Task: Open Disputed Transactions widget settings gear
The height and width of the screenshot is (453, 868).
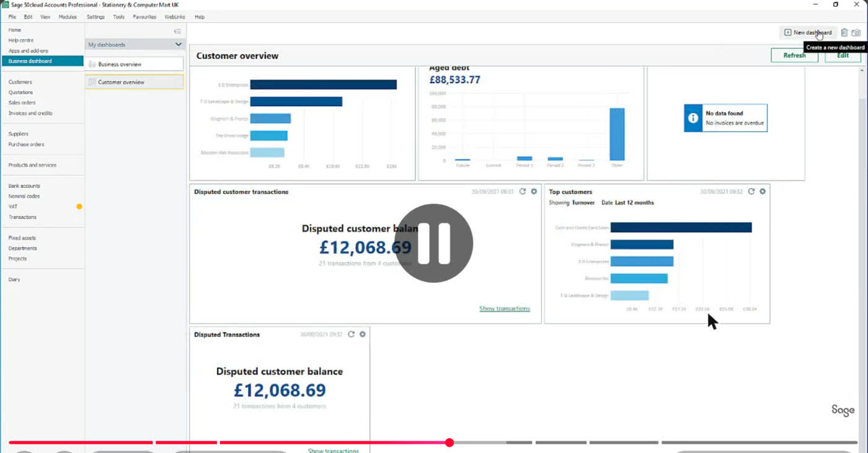Action: [x=363, y=334]
